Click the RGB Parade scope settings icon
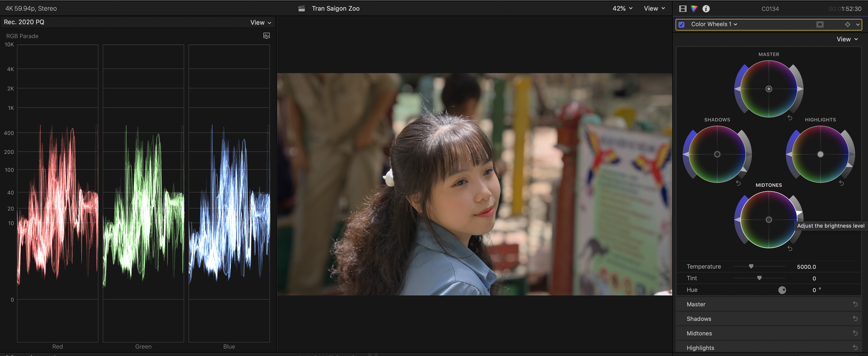The height and width of the screenshot is (356, 868). (x=266, y=36)
